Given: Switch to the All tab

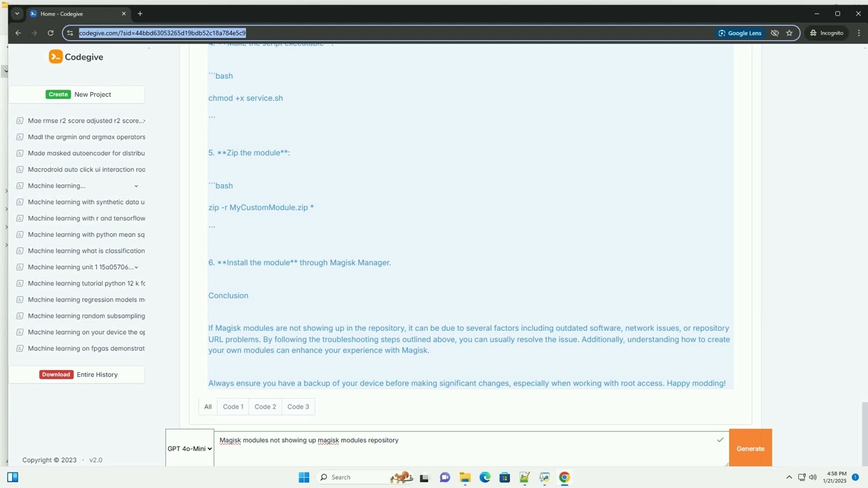Looking at the screenshot, I should click(x=208, y=407).
